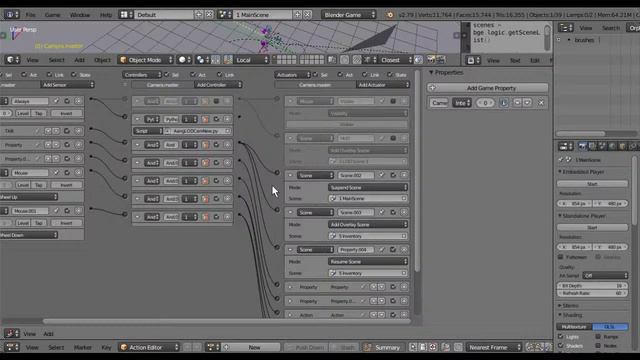Click properties editor type icon
Screen dimensions: 640x360
pos(566,146)
